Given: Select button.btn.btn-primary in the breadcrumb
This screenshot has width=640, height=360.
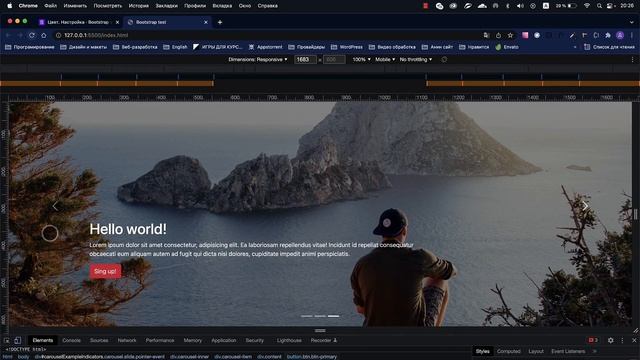Looking at the screenshot, I should pyautogui.click(x=312, y=357).
